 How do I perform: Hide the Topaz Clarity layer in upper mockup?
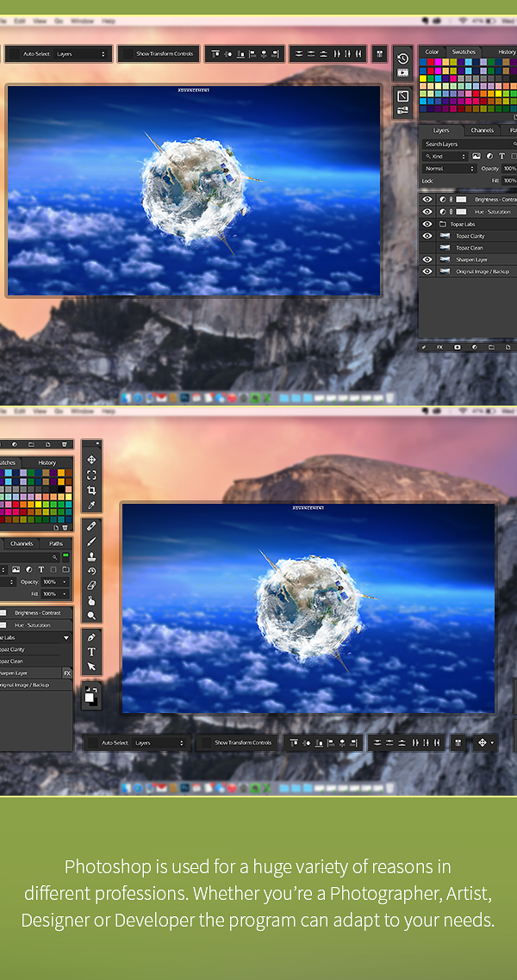427,236
